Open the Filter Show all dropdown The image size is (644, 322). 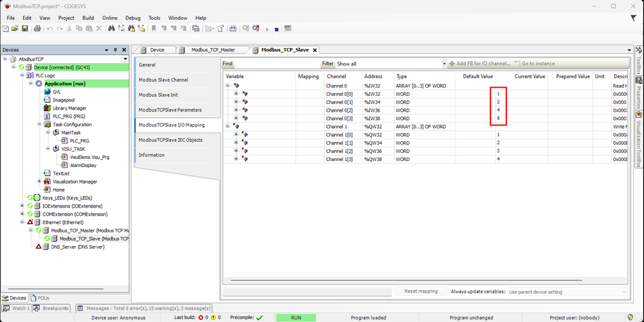click(444, 64)
